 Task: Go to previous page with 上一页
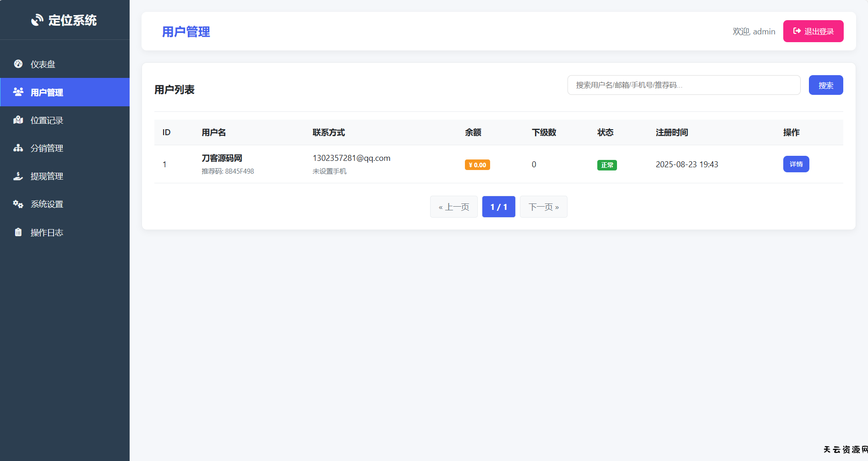point(453,207)
